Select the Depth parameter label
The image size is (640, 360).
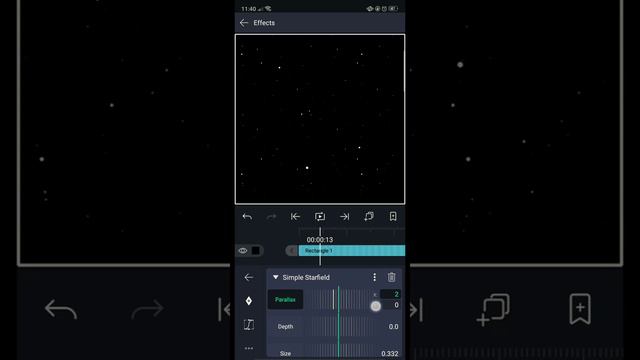285,327
